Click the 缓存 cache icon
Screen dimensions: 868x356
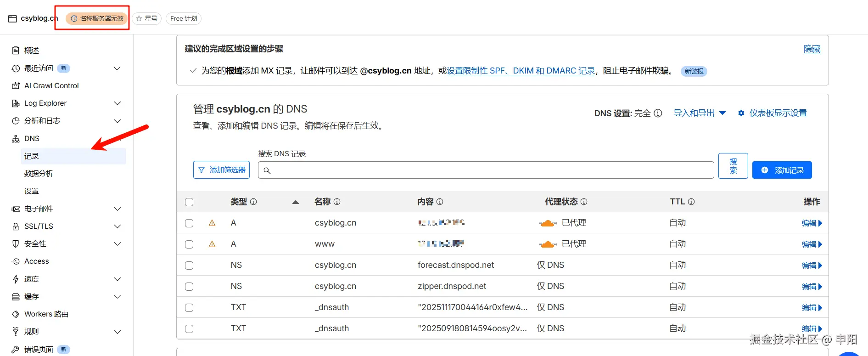(16, 297)
